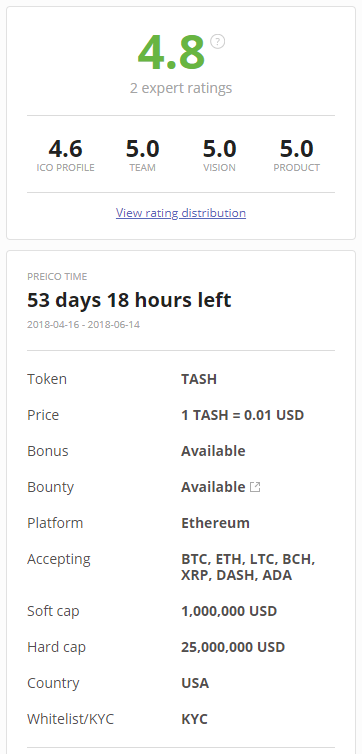The height and width of the screenshot is (754, 362).
Task: Click the Soft cap 1,000,000 USD value
Action: pyautogui.click(x=229, y=611)
